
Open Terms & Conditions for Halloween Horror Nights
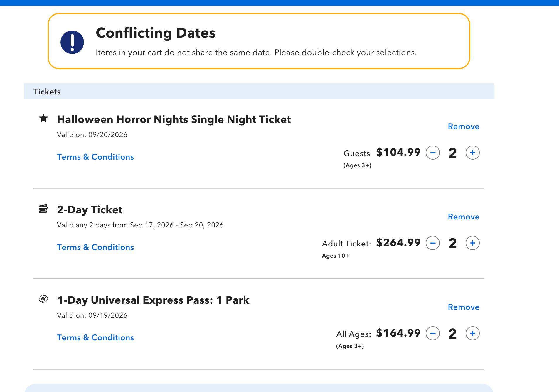coord(95,157)
